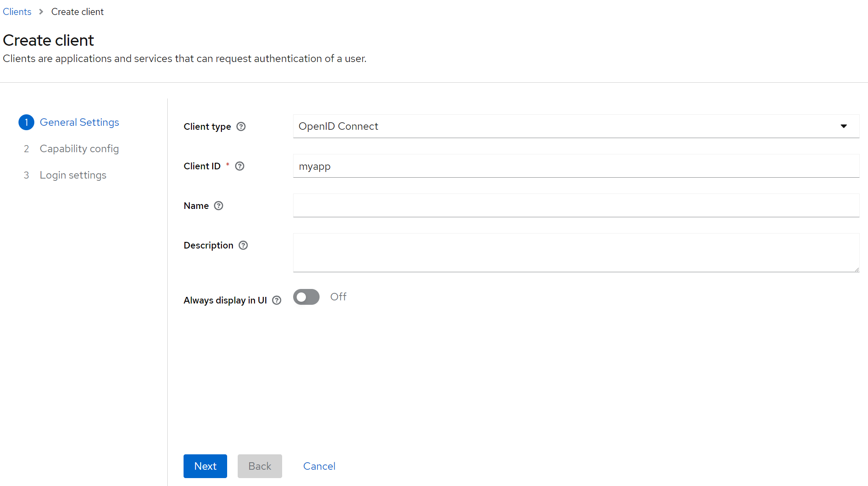
Task: Open the Name field help tooltip
Action: pos(218,206)
